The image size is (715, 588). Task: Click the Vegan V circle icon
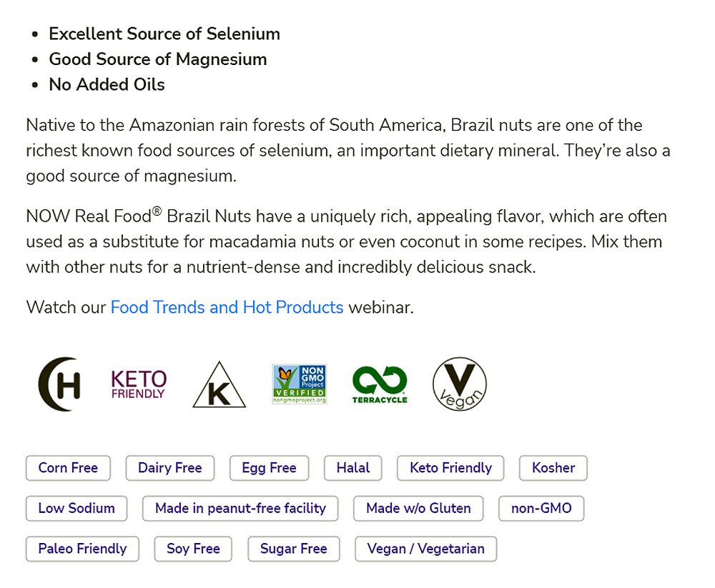[x=459, y=384]
